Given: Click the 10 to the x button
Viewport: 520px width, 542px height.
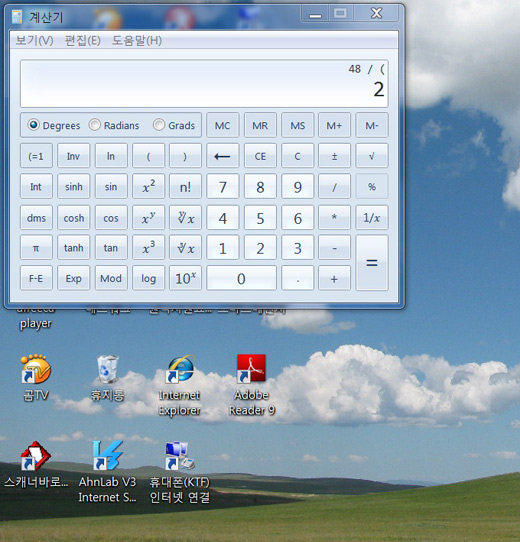Looking at the screenshot, I should (185, 278).
